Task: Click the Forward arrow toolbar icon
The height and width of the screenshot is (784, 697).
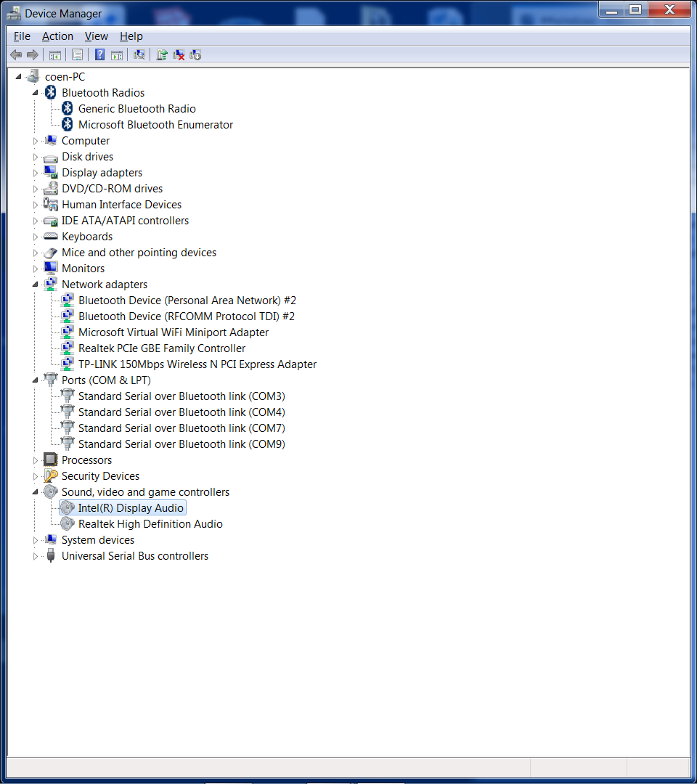Action: (33, 55)
